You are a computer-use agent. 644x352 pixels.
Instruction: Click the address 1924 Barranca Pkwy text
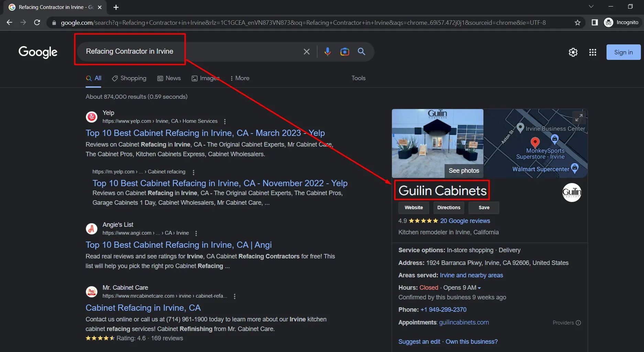tap(497, 263)
